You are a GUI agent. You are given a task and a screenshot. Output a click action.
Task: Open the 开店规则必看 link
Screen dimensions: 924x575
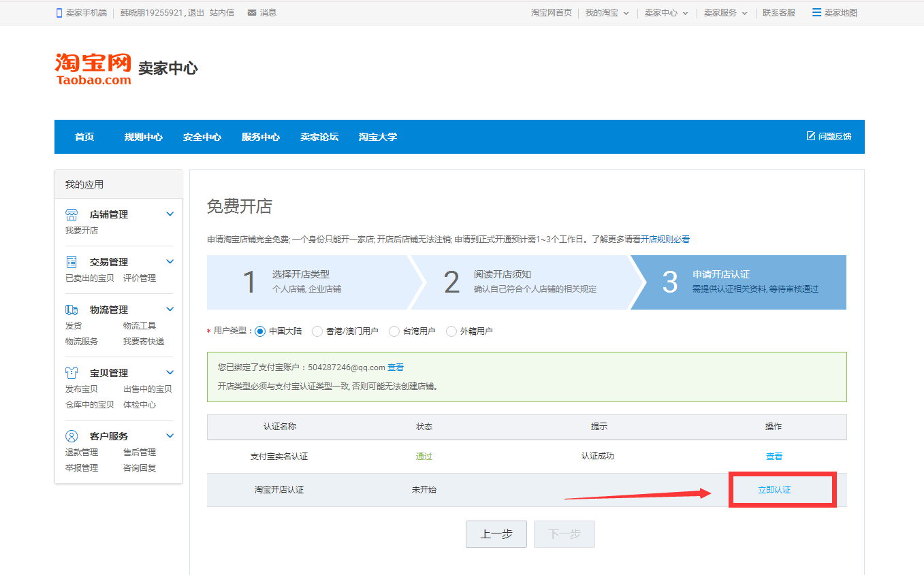pyautogui.click(x=665, y=240)
